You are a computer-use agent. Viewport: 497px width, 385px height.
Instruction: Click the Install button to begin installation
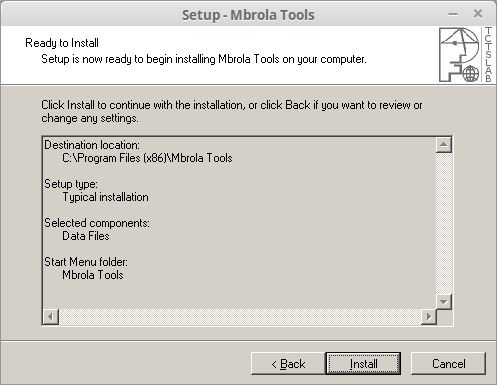363,363
